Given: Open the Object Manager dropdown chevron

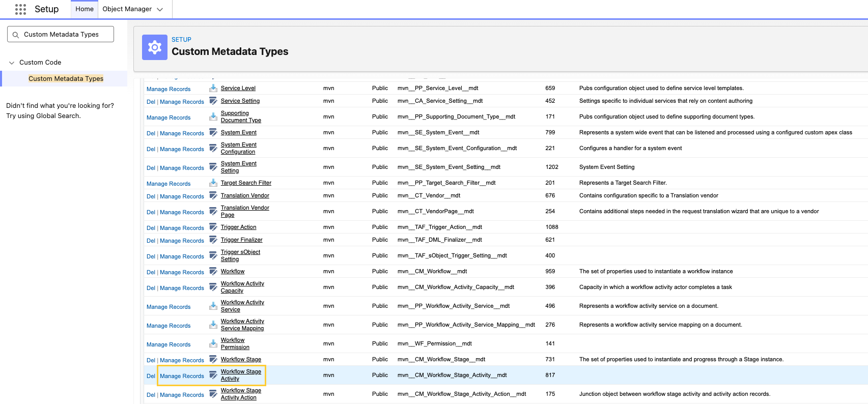Looking at the screenshot, I should [160, 10].
